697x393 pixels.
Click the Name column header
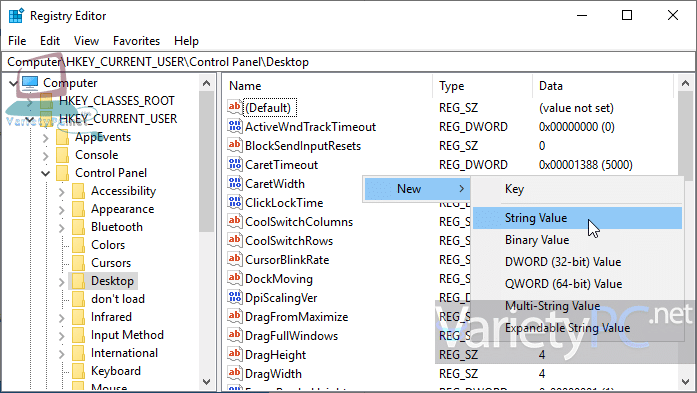[328, 86]
